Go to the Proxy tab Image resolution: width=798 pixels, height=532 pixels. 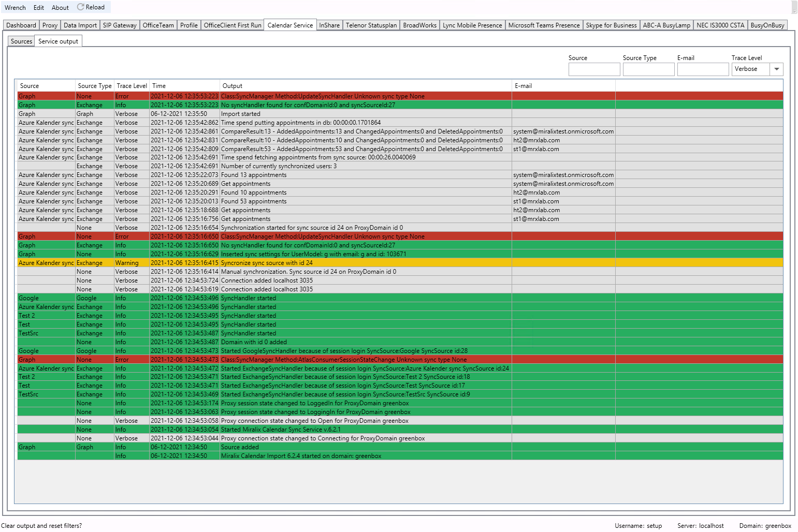(x=50, y=25)
